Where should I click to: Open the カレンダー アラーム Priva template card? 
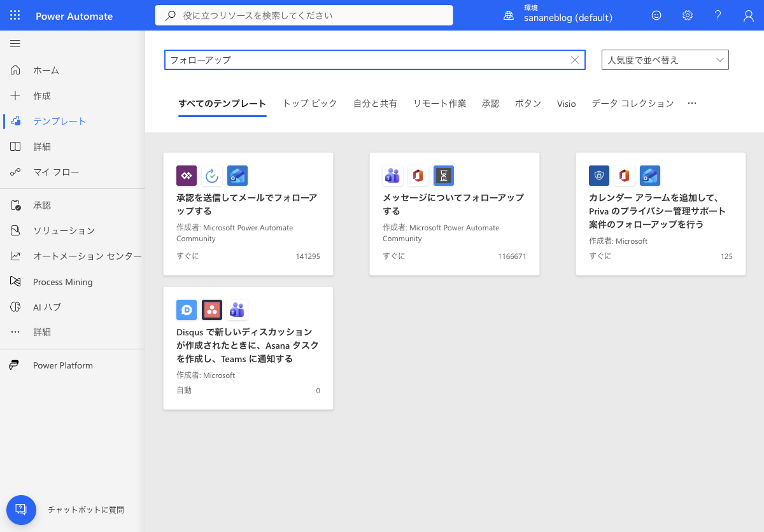coord(661,214)
